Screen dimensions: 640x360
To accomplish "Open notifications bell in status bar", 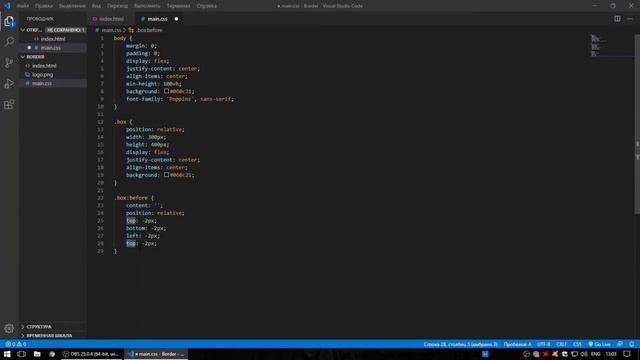I will pos(631,344).
